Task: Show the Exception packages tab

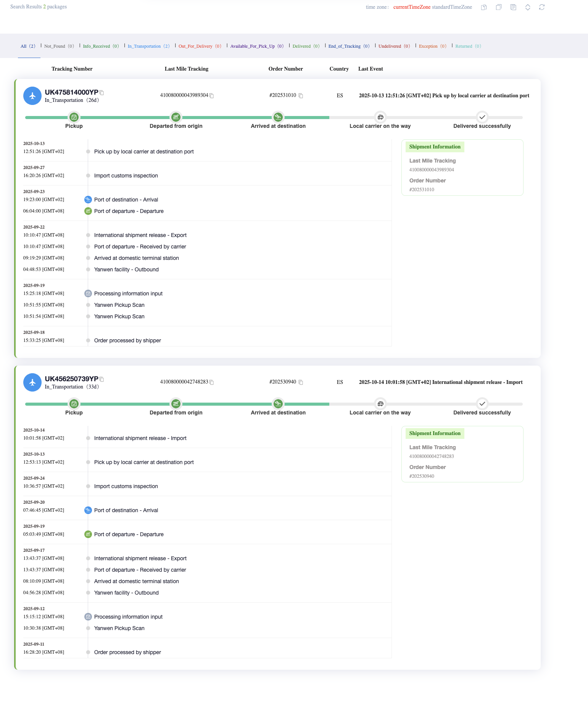Action: click(432, 46)
